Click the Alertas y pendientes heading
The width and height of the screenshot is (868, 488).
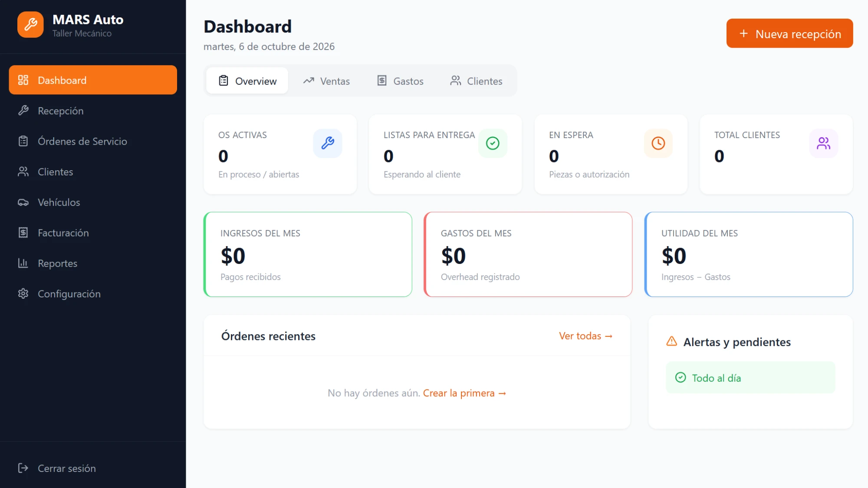[x=737, y=342]
